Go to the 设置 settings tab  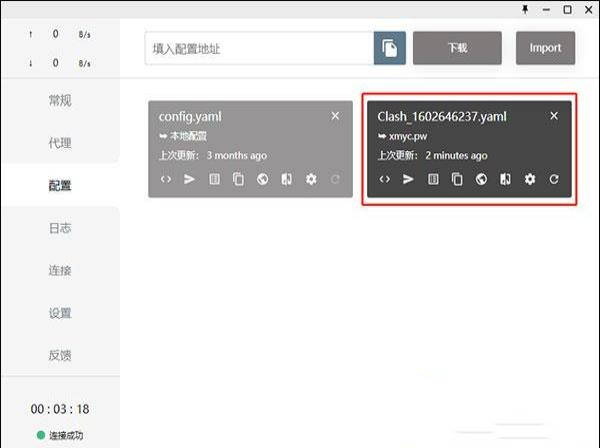point(60,313)
